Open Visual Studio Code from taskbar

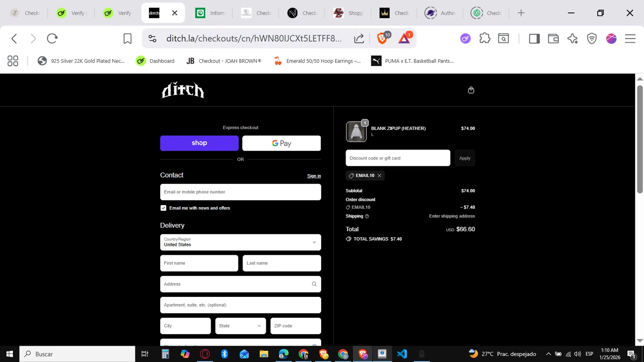coord(402,354)
